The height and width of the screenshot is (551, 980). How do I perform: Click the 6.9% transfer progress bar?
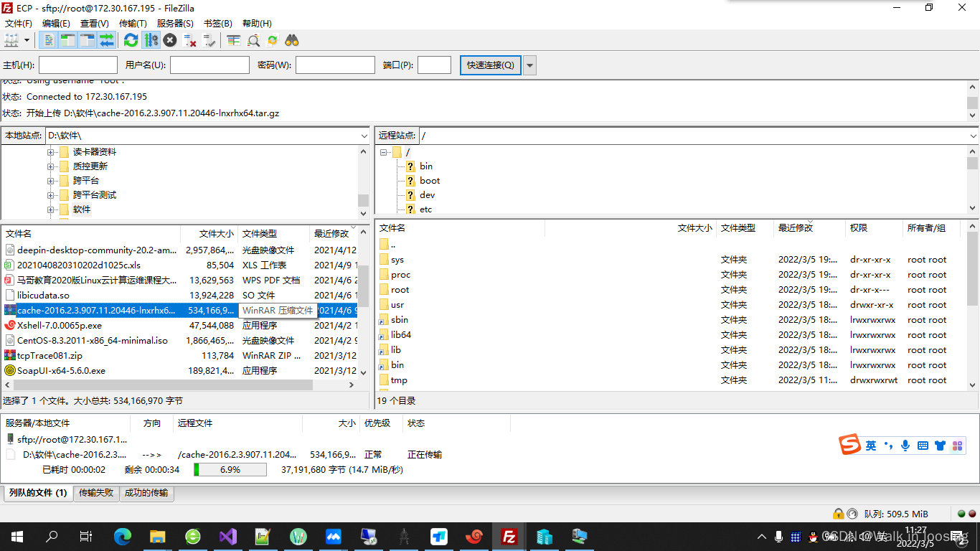tap(230, 470)
